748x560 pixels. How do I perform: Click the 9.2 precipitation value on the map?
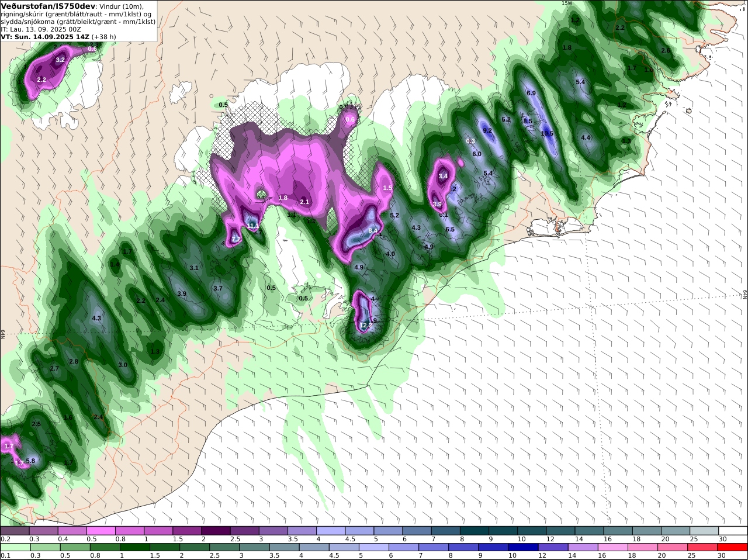[x=487, y=130]
